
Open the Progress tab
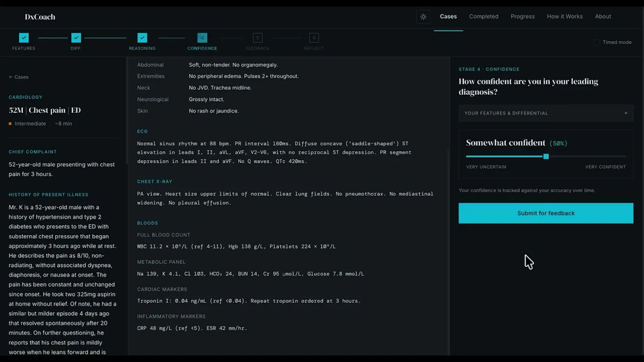[522, 16]
